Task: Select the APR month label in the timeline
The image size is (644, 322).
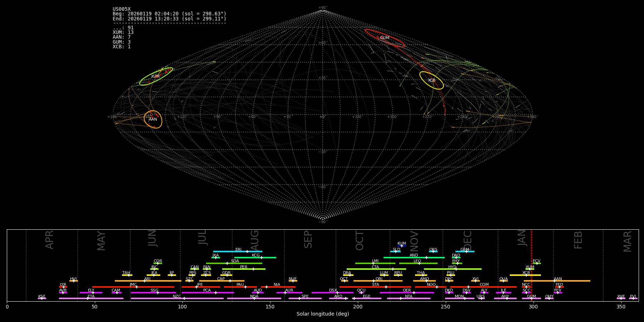Action: [x=49, y=240]
